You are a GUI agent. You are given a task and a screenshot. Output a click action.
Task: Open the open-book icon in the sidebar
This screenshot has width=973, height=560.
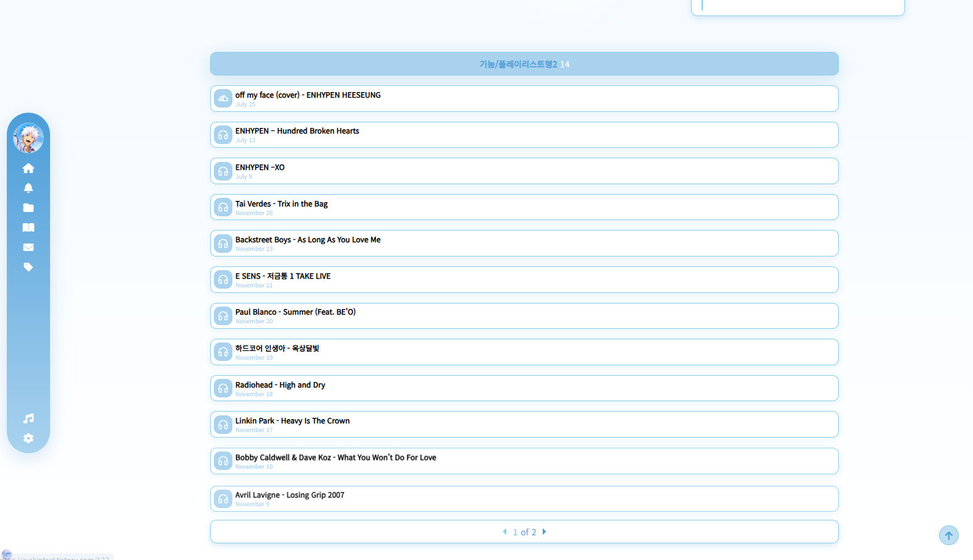(x=28, y=227)
